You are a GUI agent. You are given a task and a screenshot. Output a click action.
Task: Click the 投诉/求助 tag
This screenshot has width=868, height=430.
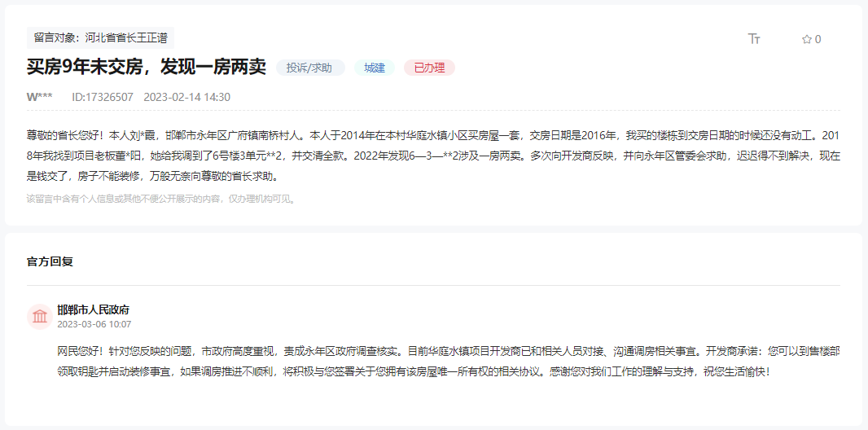click(310, 68)
